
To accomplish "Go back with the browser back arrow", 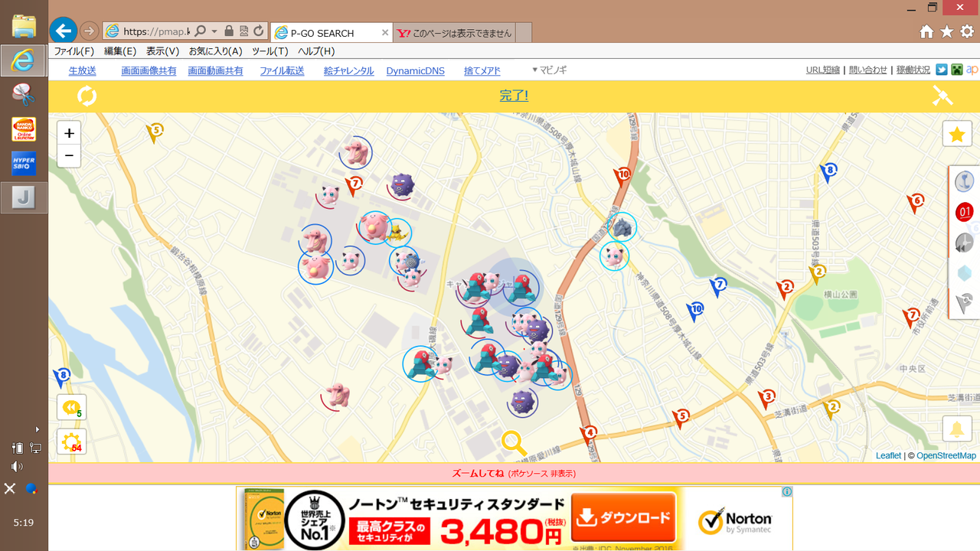I will pos(64,31).
